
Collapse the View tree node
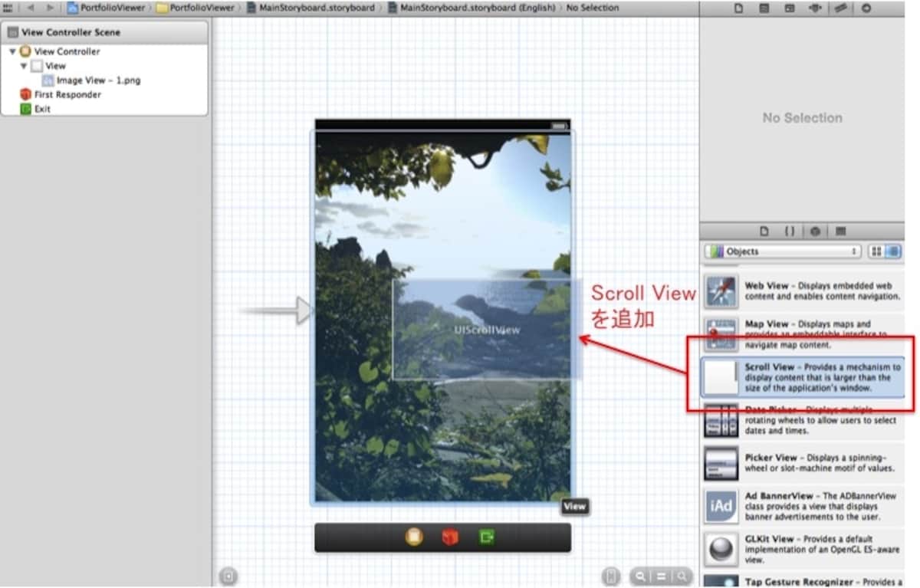(x=24, y=66)
